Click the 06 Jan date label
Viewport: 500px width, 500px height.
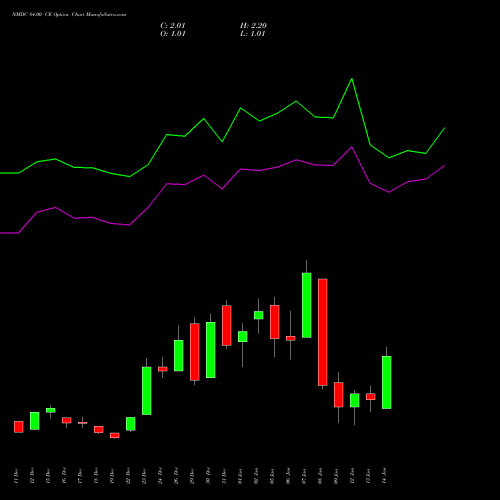click(x=288, y=476)
